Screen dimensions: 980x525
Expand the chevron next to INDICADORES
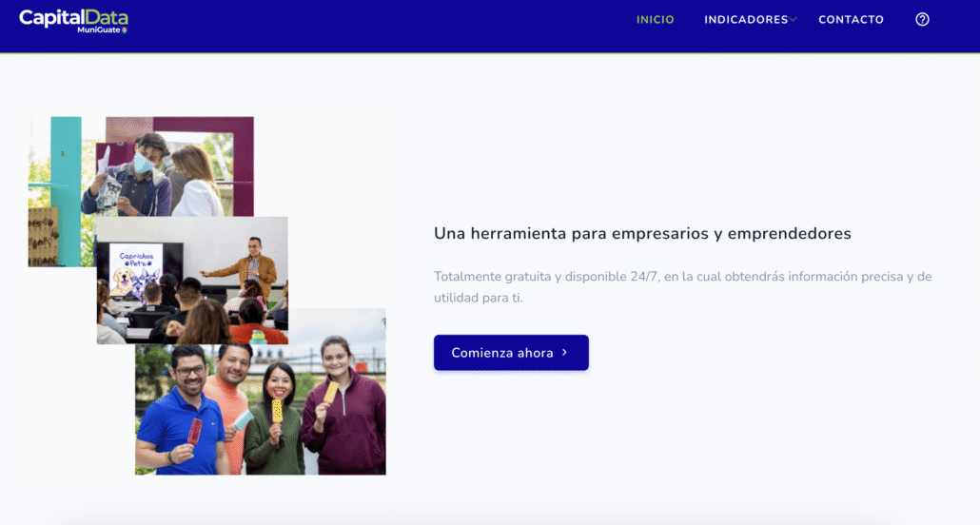(x=793, y=19)
